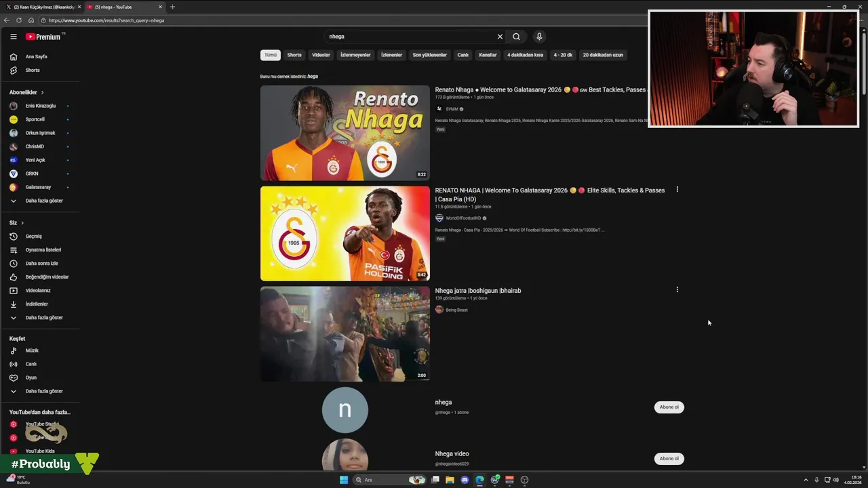
Task: Expand the Abonelikler section chevron
Action: 42,92
